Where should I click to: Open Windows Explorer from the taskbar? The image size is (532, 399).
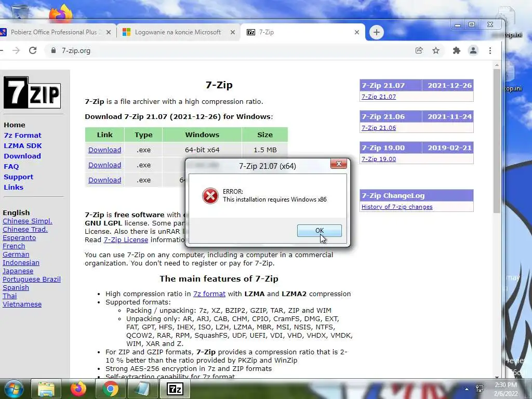46,389
